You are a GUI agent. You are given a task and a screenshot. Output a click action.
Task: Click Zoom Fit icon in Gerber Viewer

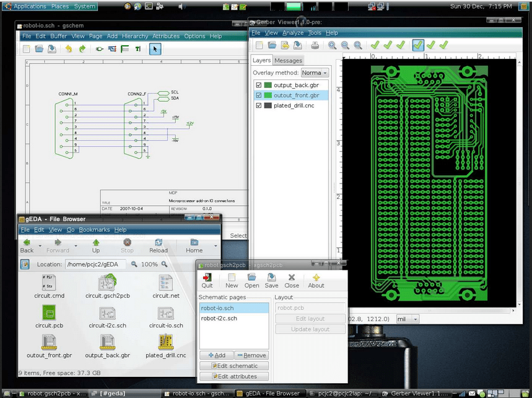pyautogui.click(x=358, y=45)
